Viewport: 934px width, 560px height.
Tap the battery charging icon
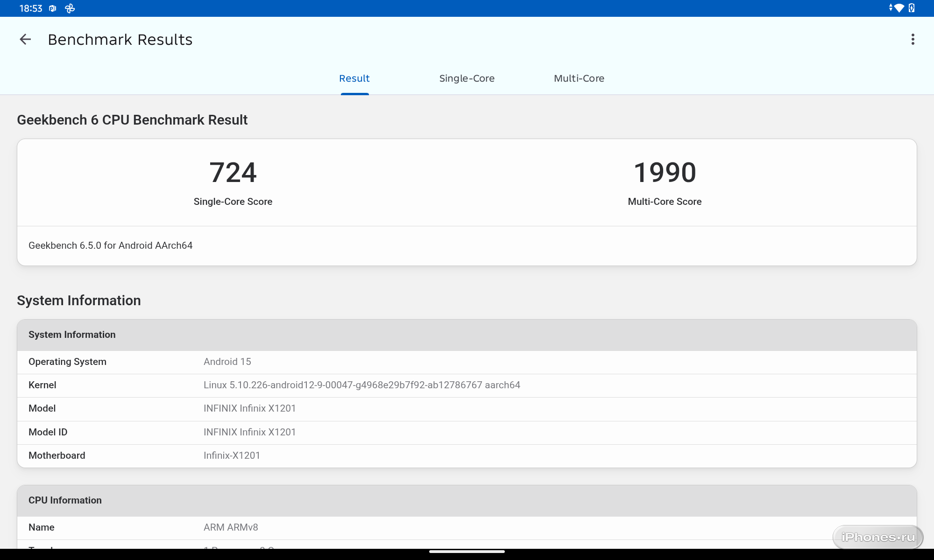coord(912,8)
